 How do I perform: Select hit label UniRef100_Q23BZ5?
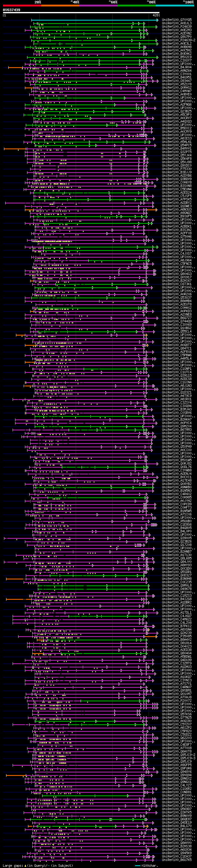click(x=177, y=111)
